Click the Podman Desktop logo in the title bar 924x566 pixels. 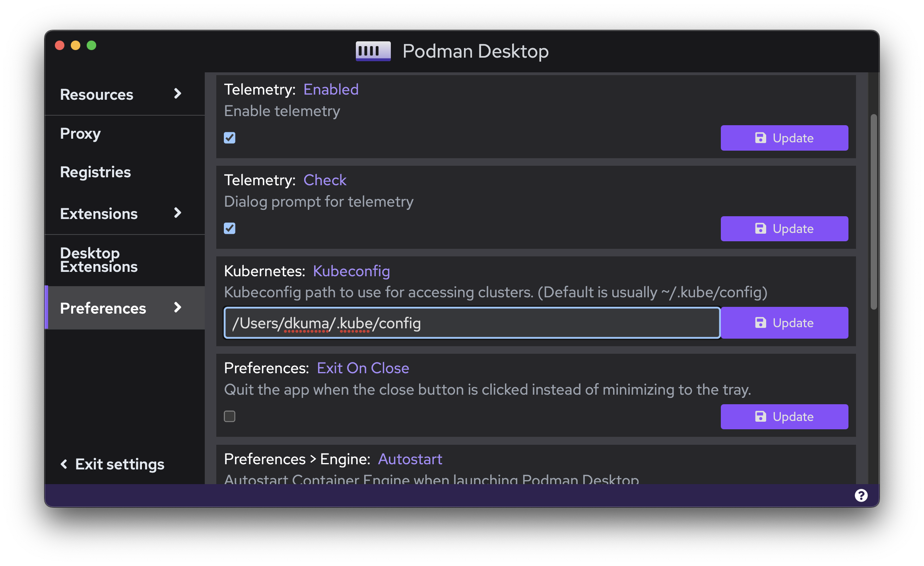[373, 51]
